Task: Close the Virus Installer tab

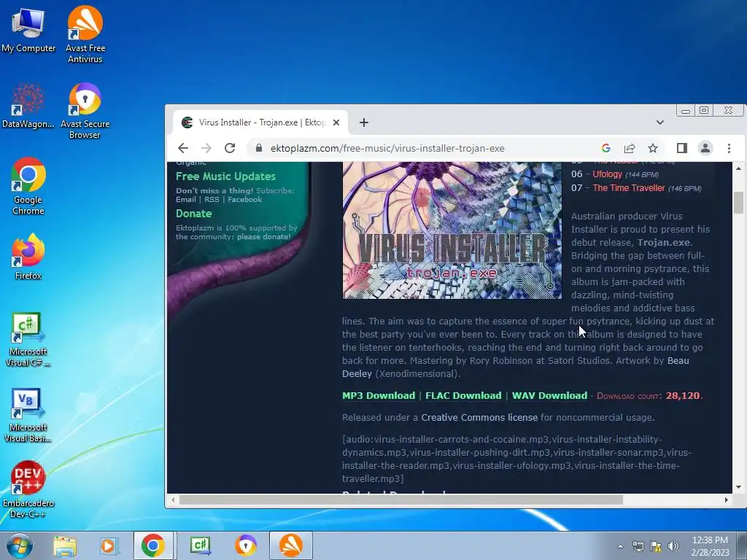Action: (x=336, y=122)
